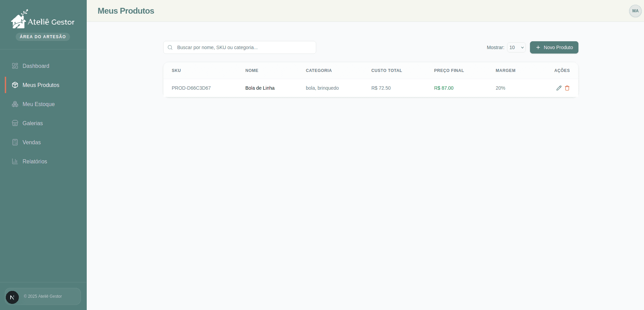Select the Meu Estoque sidebar icon

[x=15, y=104]
